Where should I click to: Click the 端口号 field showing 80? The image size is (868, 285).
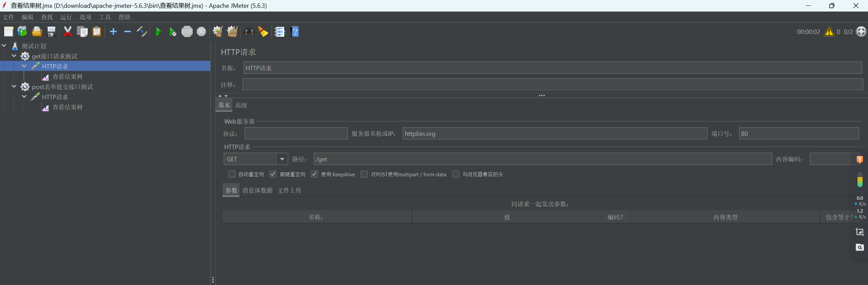[799, 133]
